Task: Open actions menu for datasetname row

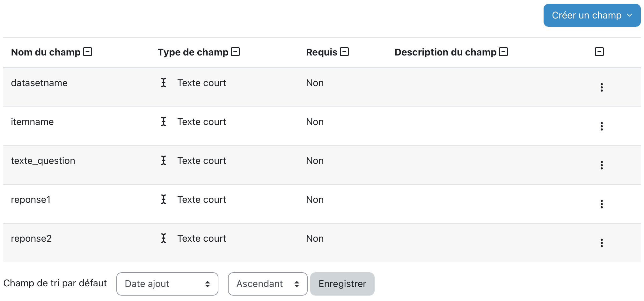Action: pyautogui.click(x=602, y=87)
